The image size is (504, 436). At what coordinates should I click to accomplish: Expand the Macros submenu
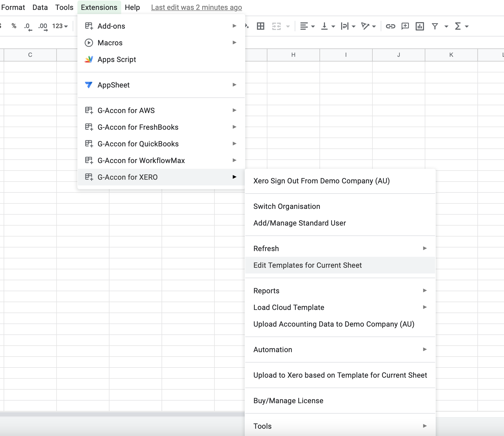tap(161, 43)
